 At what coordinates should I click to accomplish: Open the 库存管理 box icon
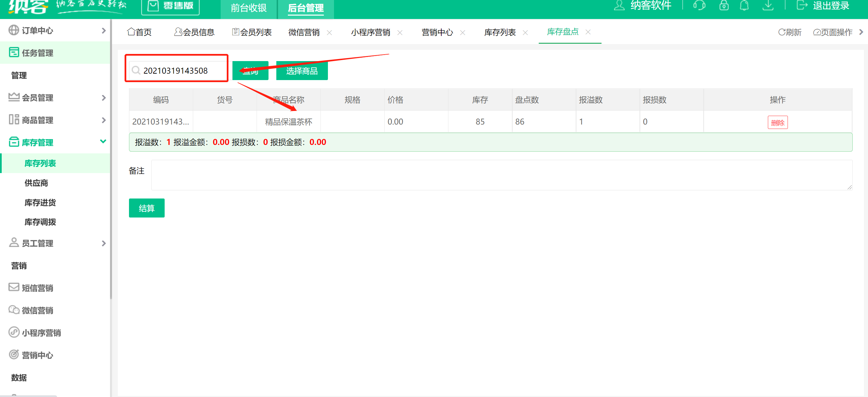14,142
